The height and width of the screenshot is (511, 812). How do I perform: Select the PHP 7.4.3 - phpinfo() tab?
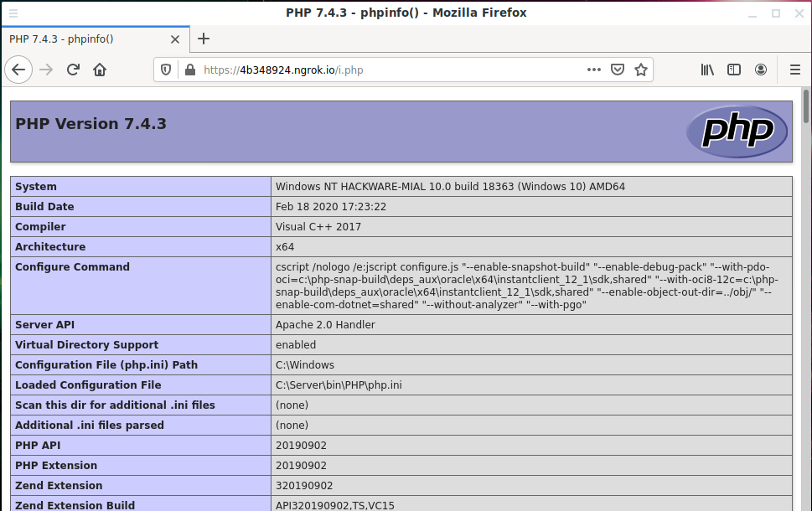(x=96, y=39)
